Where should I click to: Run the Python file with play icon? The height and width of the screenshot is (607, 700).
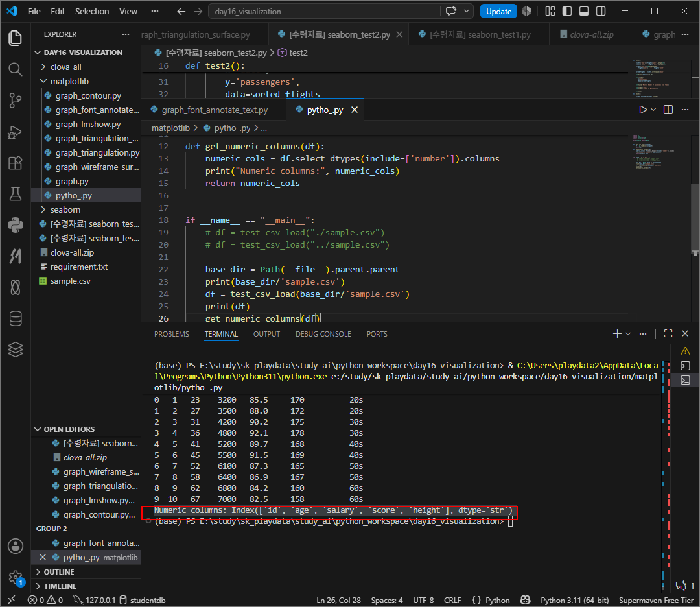(x=642, y=110)
